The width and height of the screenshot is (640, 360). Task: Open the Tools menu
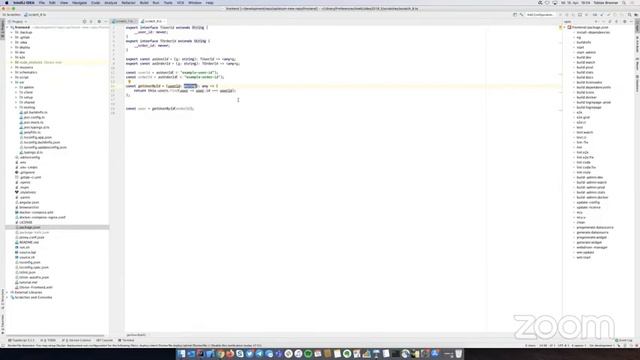(168, 2)
